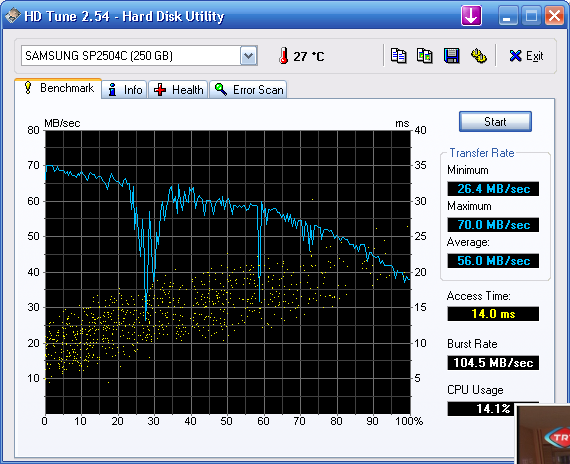Save screenshot floppy disk icon

pyautogui.click(x=451, y=56)
